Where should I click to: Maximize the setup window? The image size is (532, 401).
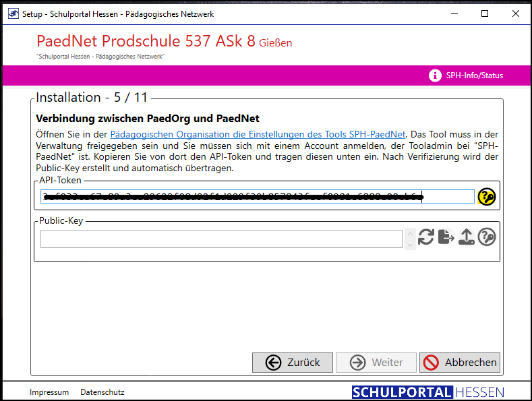[x=485, y=13]
